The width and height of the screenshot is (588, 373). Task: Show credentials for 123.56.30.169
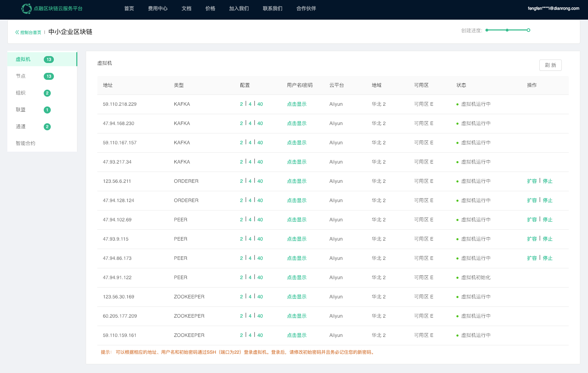(x=297, y=297)
